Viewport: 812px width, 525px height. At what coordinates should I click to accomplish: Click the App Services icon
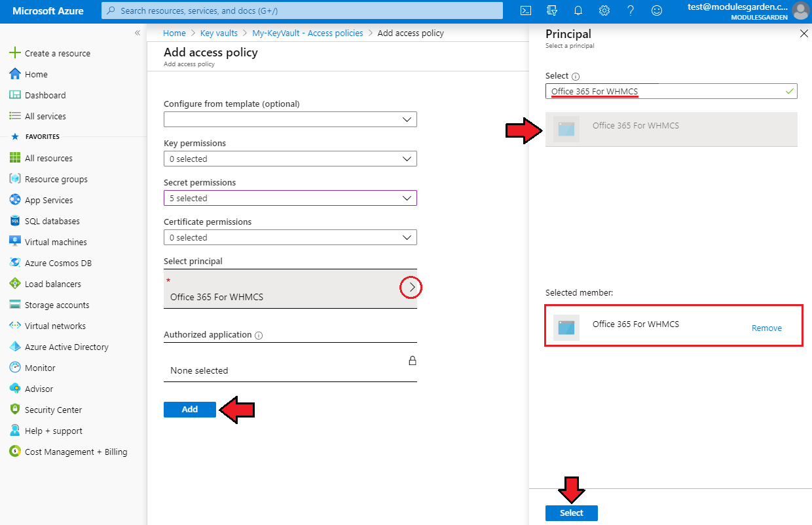tap(15, 200)
